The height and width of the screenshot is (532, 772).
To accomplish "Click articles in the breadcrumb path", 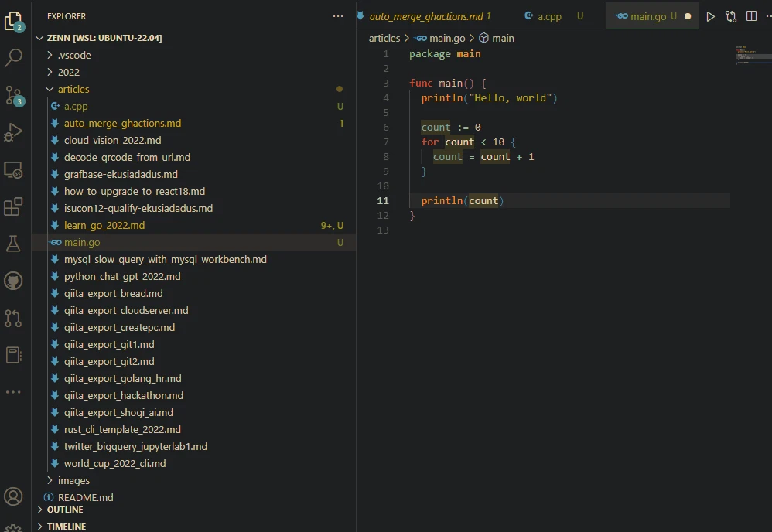I will coord(384,38).
